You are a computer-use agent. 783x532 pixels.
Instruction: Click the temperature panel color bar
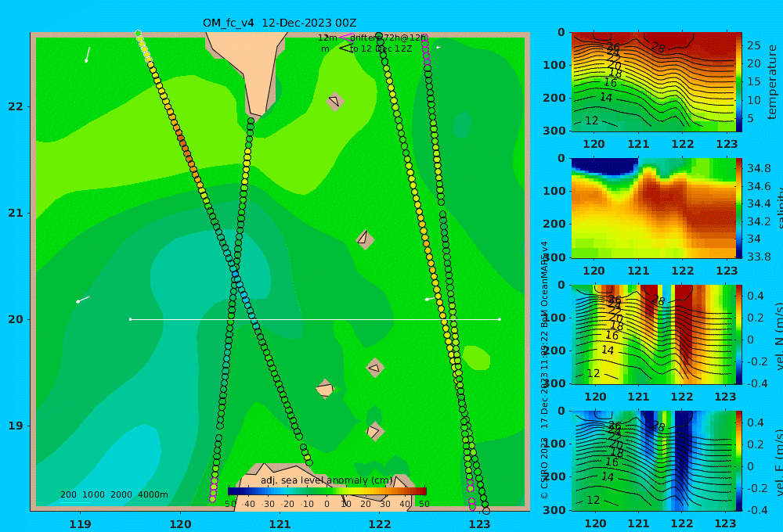(739, 82)
